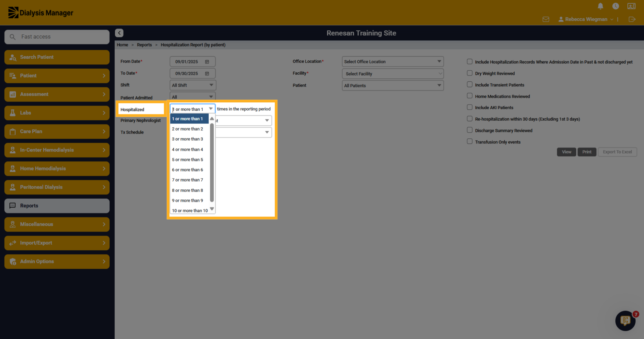
Task: Pick '10 or more than 10' option
Action: (x=189, y=211)
